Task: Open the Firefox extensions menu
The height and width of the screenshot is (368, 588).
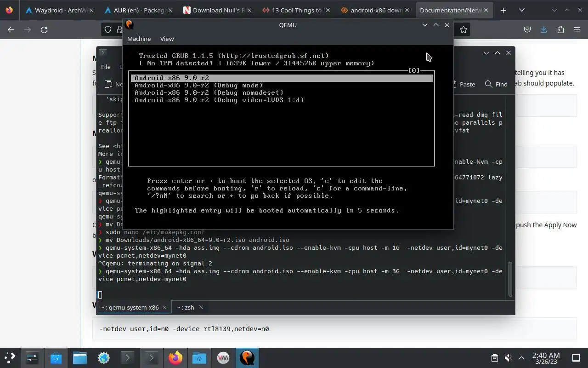Action: coord(560,29)
